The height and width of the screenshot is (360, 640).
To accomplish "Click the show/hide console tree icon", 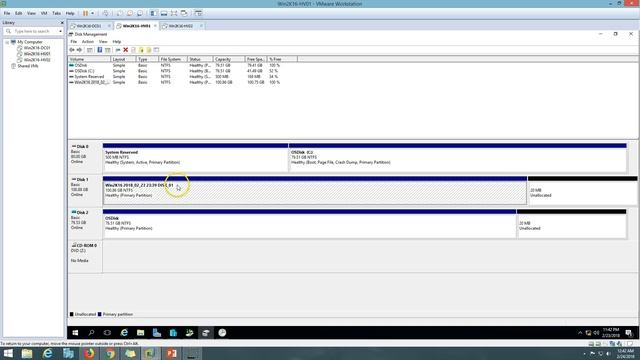I will pos(89,50).
